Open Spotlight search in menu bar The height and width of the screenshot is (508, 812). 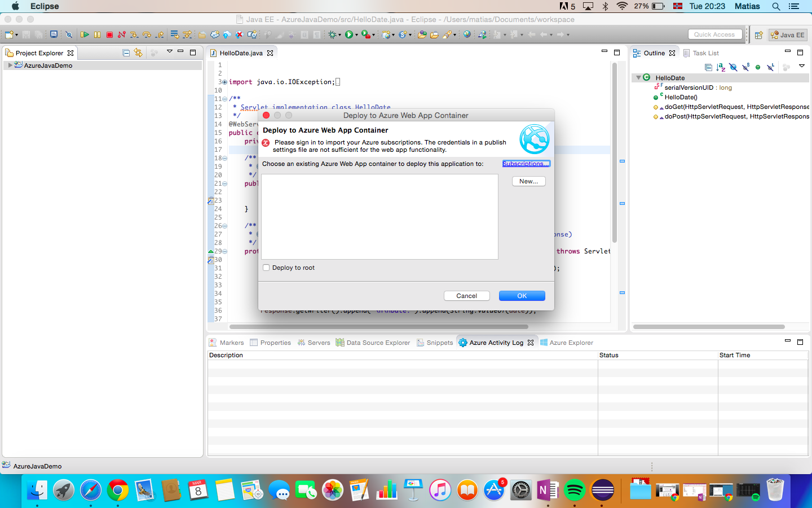click(776, 6)
